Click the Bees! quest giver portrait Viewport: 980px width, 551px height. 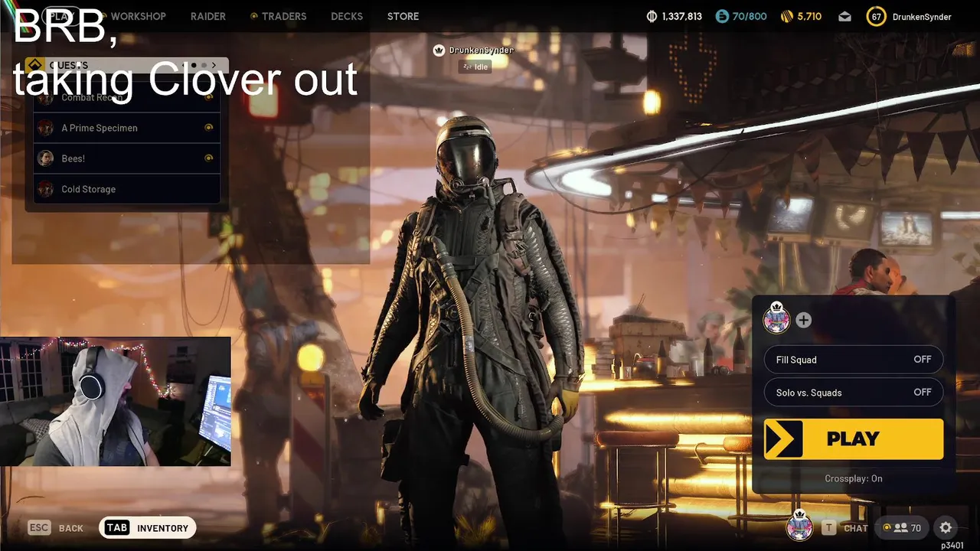coord(46,158)
